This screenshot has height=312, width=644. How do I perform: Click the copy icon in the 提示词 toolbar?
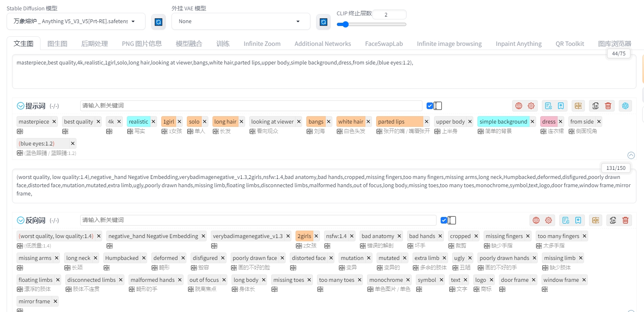596,106
